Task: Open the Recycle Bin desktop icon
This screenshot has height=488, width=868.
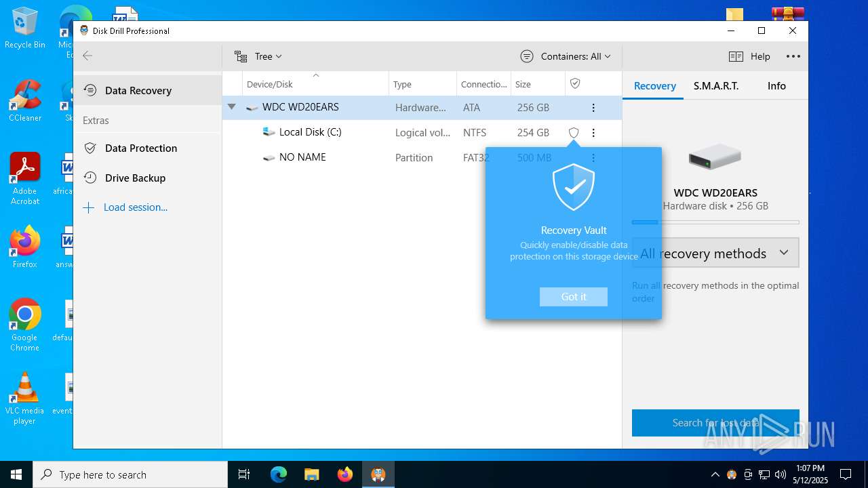Action: (25, 28)
